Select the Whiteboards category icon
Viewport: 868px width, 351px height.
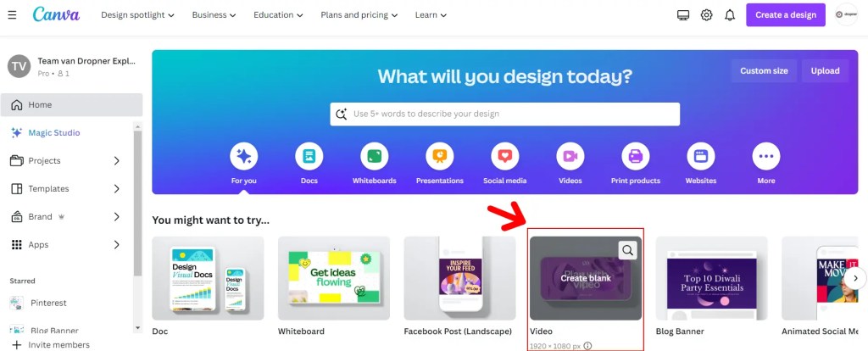374,156
